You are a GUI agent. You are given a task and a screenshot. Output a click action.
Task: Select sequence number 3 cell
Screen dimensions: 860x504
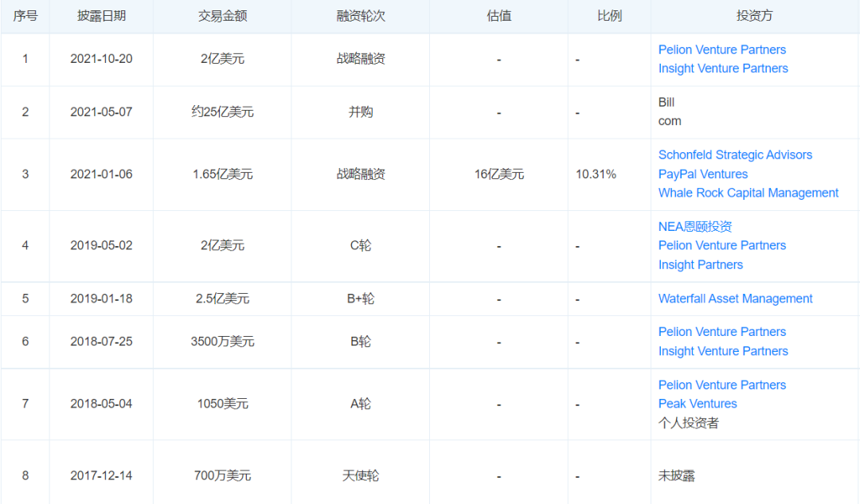(25, 174)
